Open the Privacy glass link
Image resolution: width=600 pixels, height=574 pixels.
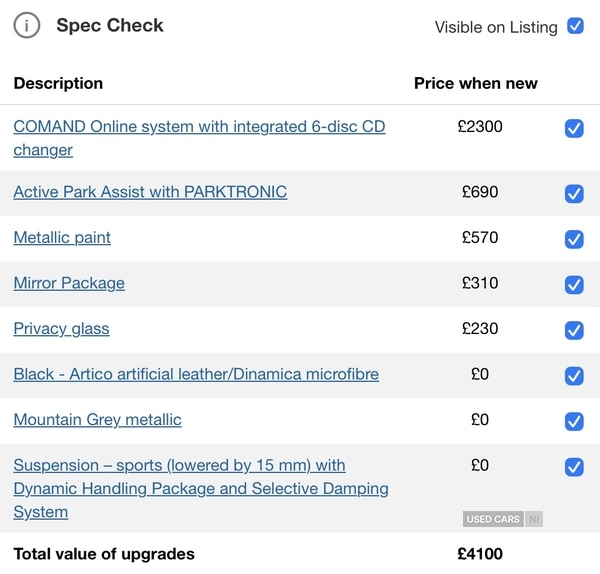tap(61, 329)
